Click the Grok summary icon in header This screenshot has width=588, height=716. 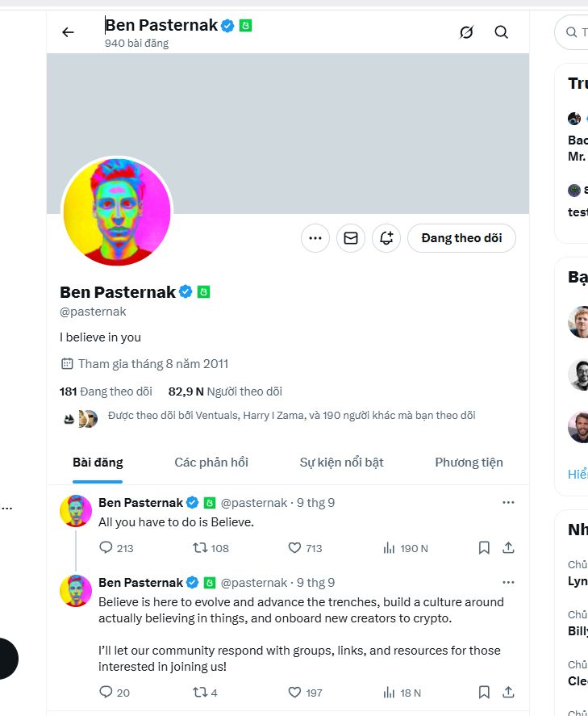pos(465,32)
